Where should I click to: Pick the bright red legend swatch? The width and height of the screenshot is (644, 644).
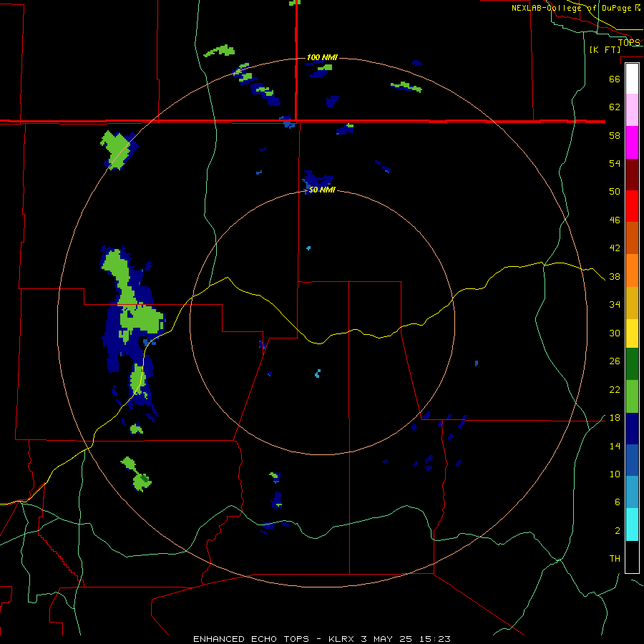point(632,206)
